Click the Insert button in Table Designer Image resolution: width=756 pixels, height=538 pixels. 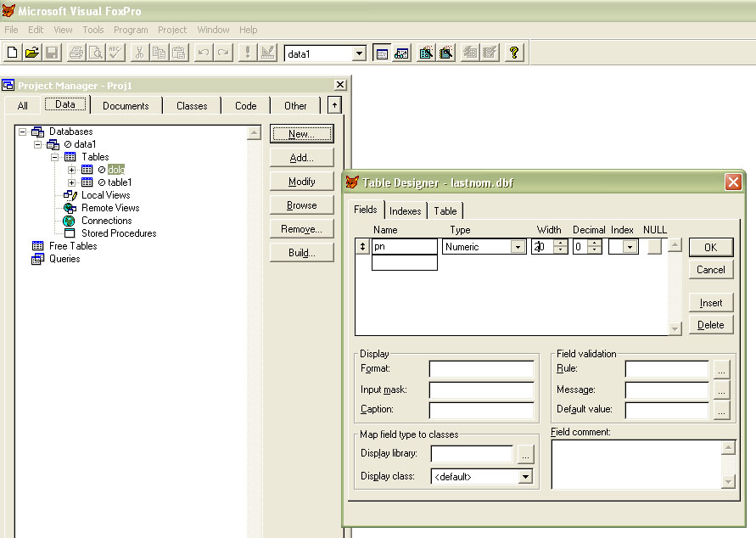pyautogui.click(x=710, y=303)
